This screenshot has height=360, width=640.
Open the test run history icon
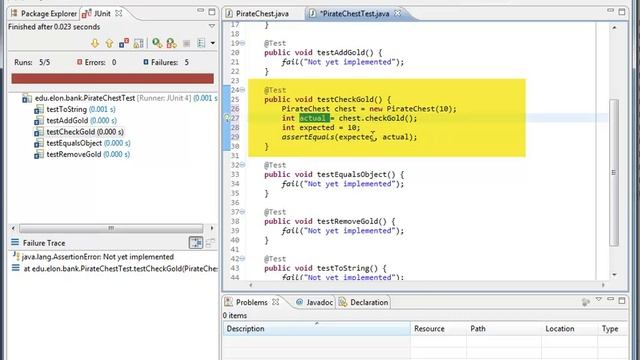click(201, 43)
